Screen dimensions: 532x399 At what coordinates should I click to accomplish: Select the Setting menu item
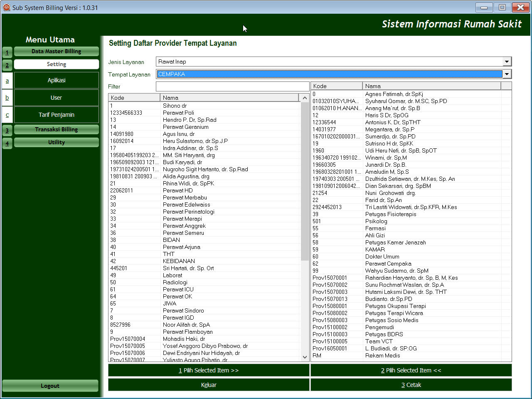57,64
